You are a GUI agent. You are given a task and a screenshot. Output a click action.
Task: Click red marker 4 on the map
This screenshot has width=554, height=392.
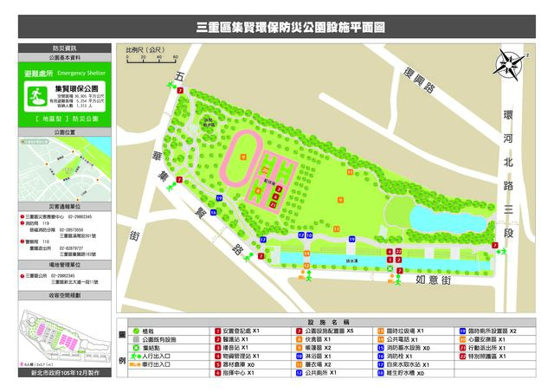point(390,252)
